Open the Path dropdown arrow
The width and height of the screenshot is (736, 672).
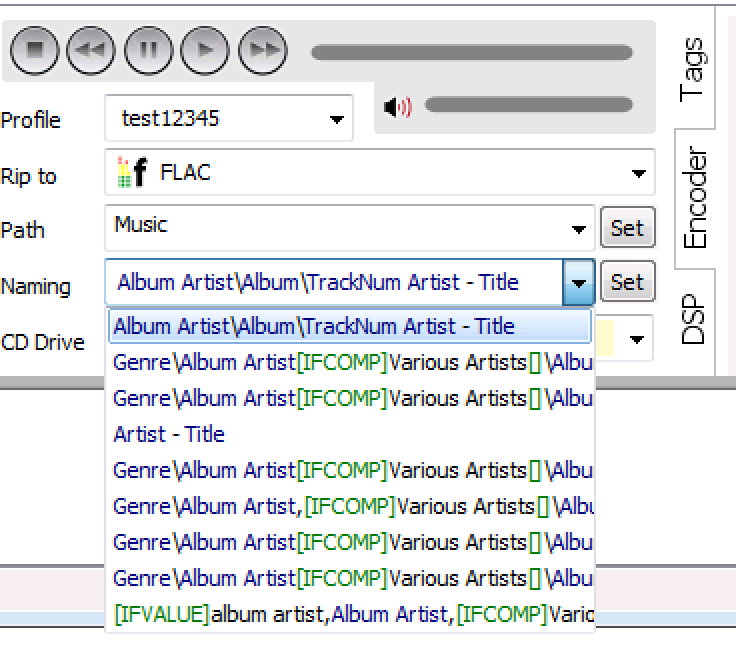click(x=578, y=229)
